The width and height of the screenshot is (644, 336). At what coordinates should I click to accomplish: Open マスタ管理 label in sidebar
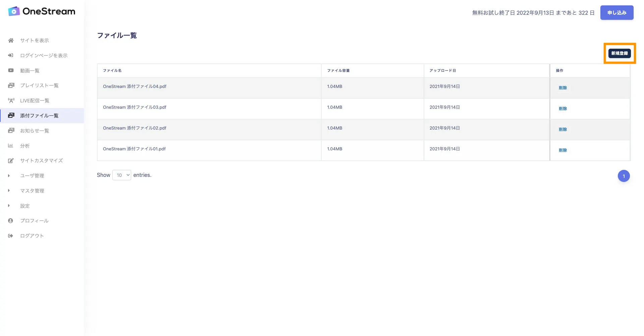pyautogui.click(x=32, y=191)
